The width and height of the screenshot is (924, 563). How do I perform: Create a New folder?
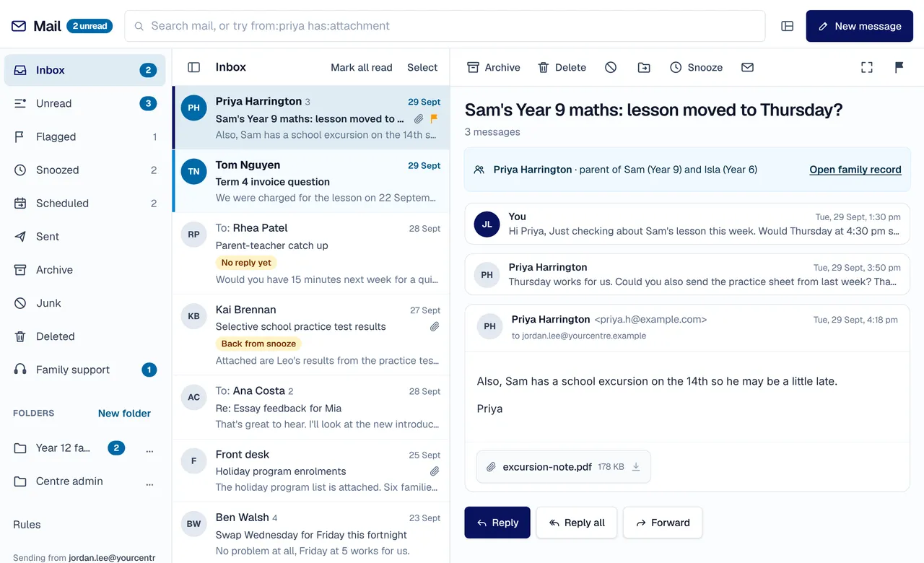click(124, 414)
